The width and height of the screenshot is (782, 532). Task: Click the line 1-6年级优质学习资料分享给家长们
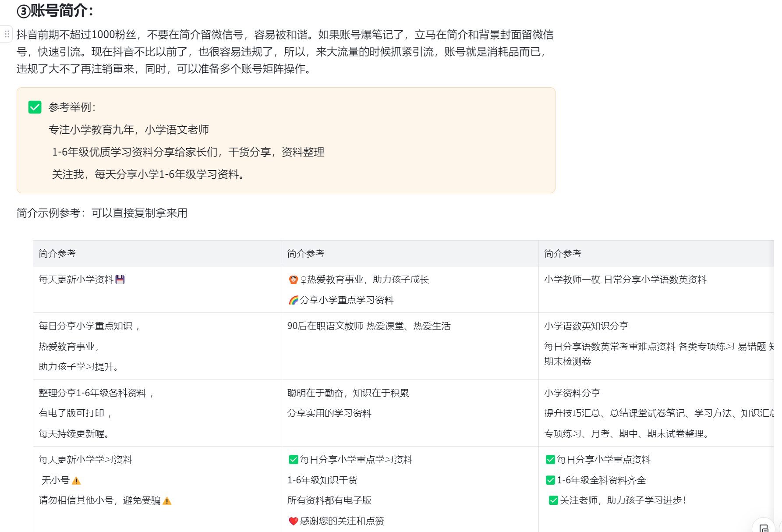coord(188,152)
